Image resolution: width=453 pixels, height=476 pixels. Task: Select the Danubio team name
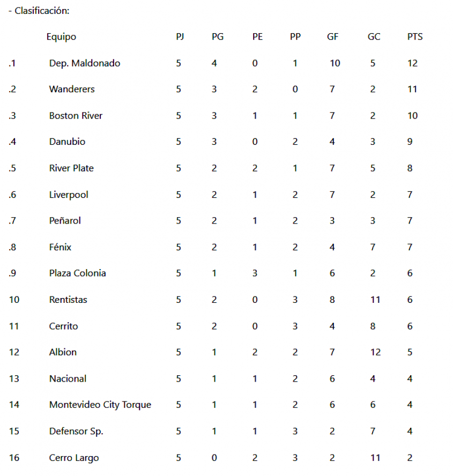(67, 142)
